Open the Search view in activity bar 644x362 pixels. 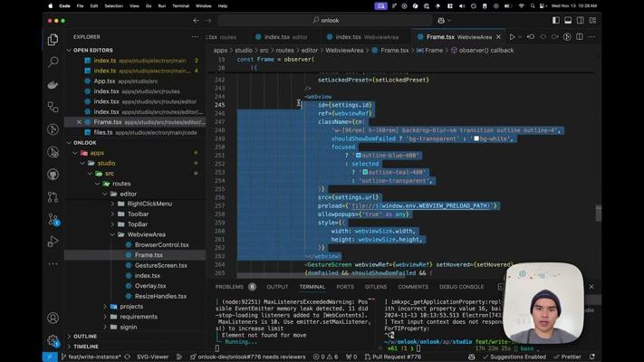pyautogui.click(x=53, y=62)
